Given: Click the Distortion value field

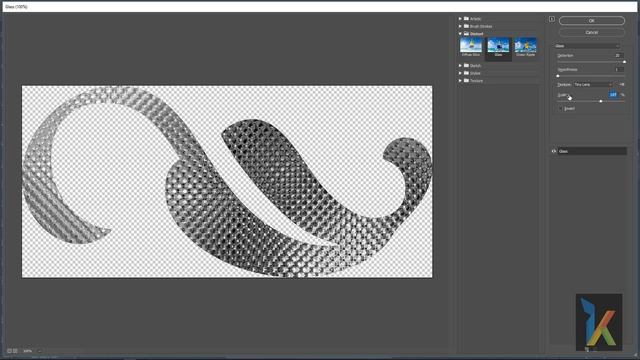Looking at the screenshot, I should point(618,56).
